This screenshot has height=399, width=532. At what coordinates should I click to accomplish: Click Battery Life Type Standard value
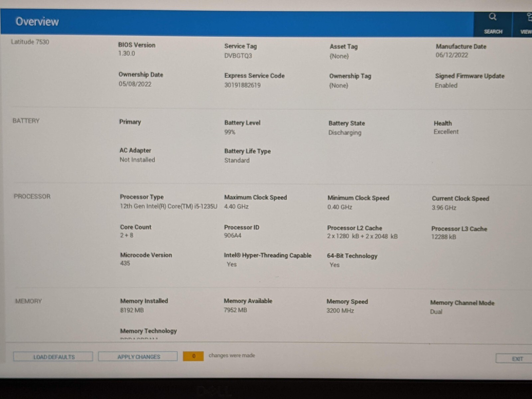pos(237,160)
